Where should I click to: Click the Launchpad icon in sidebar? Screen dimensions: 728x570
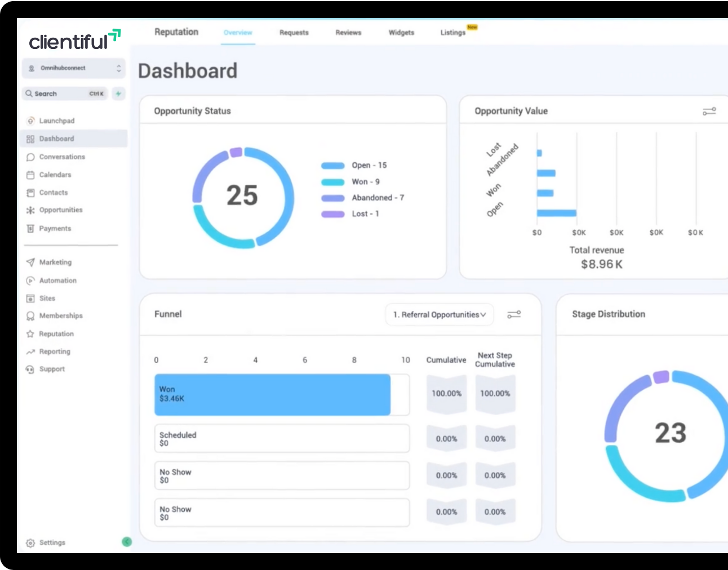30,121
